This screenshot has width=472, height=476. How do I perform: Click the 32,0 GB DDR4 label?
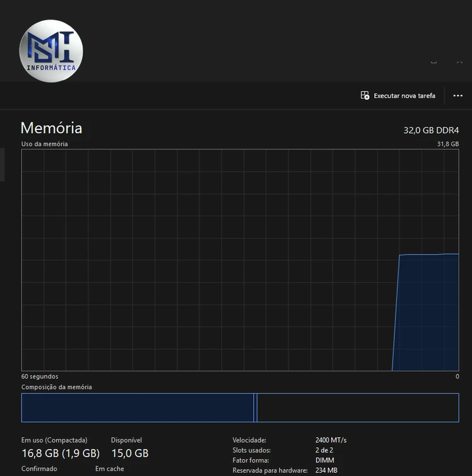(431, 131)
